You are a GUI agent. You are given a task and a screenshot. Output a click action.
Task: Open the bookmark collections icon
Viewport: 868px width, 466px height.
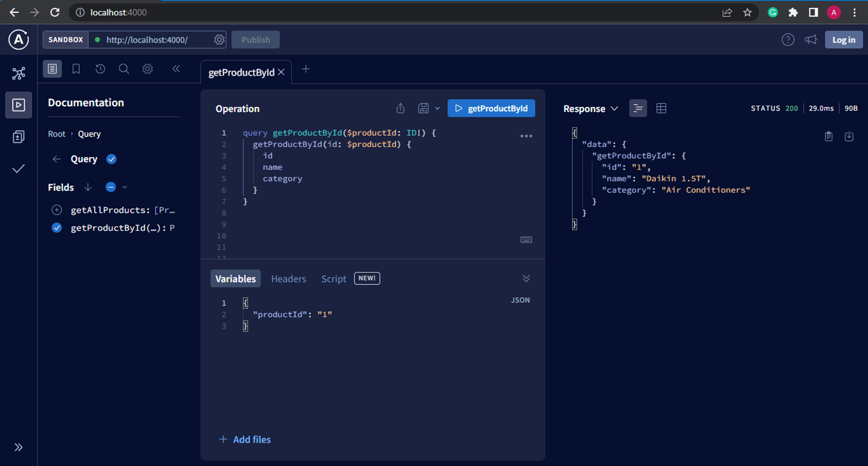click(x=76, y=69)
